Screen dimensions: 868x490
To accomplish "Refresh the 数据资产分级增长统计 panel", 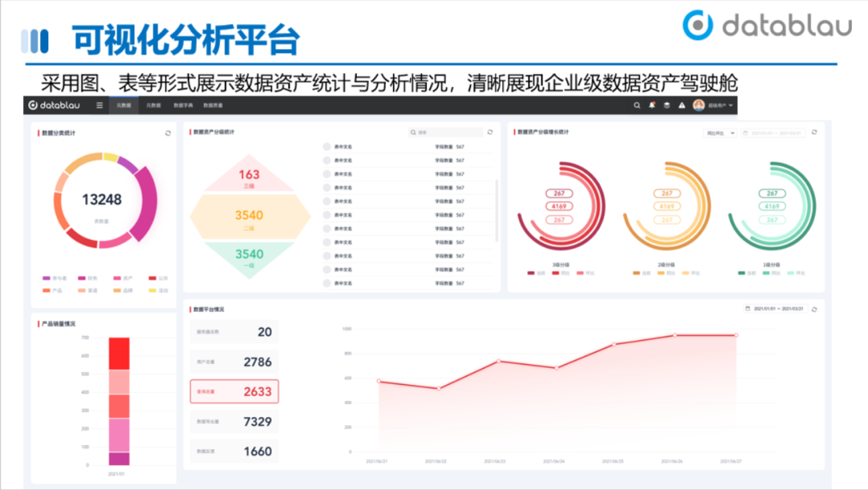I will [814, 133].
